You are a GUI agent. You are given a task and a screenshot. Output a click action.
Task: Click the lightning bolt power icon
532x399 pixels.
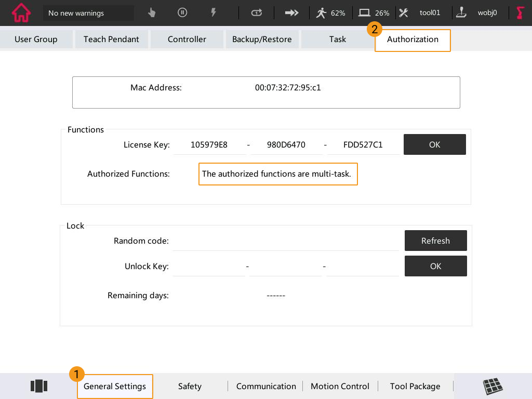[213, 13]
